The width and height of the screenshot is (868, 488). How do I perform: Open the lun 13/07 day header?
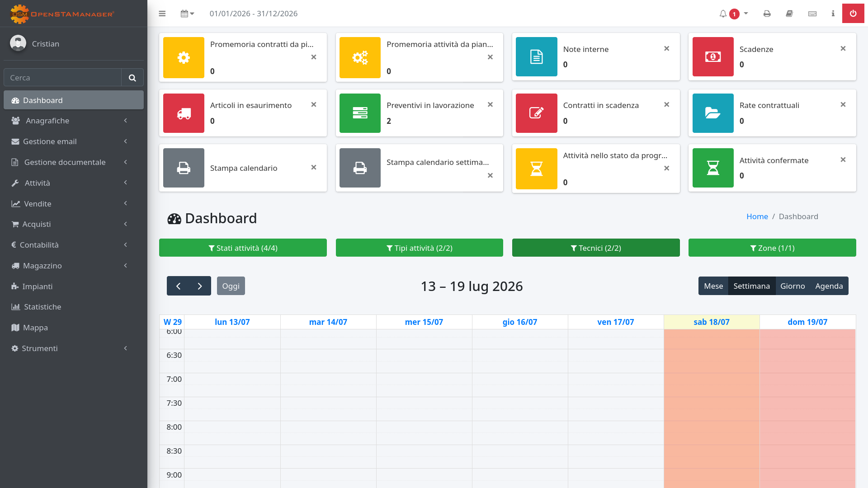(232, 322)
